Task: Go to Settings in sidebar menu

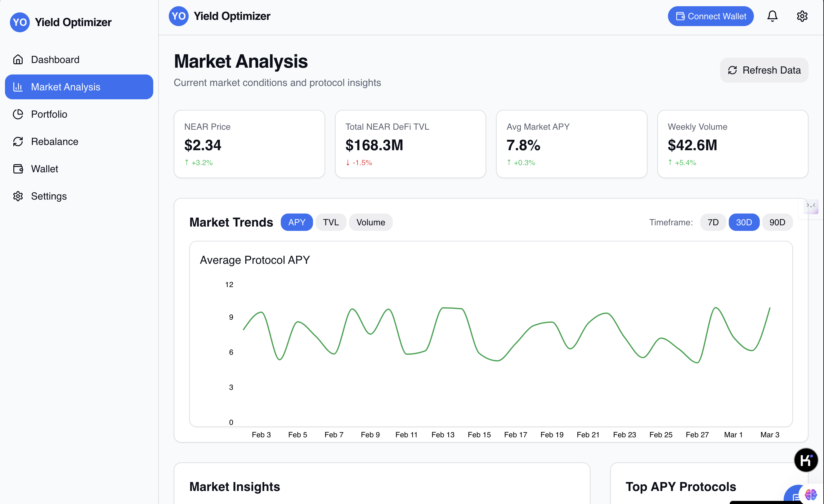Action: coord(49,196)
